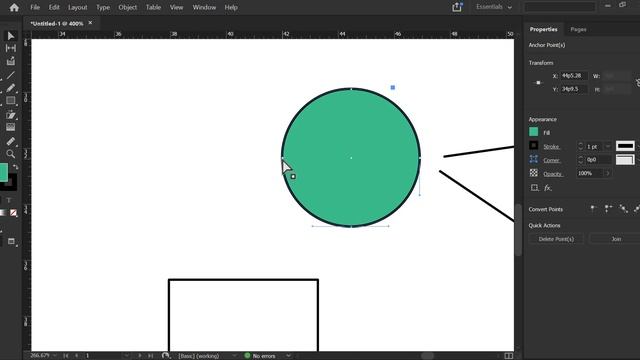Select the Selection tool arrow
Viewport: 640px width, 360px height.
(11, 36)
